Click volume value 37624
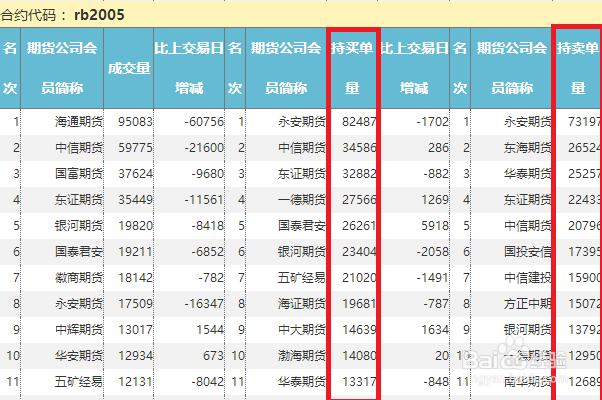 pos(136,174)
